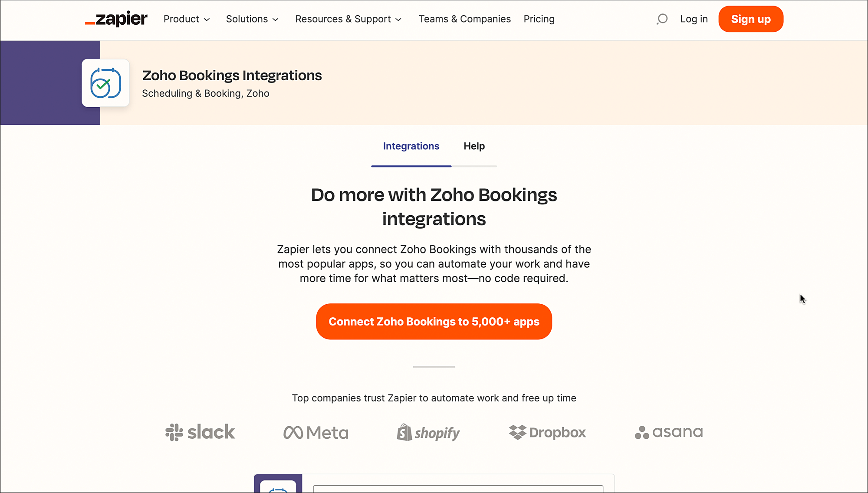The height and width of the screenshot is (493, 868).
Task: Go to Teams & Companies
Action: click(x=465, y=19)
